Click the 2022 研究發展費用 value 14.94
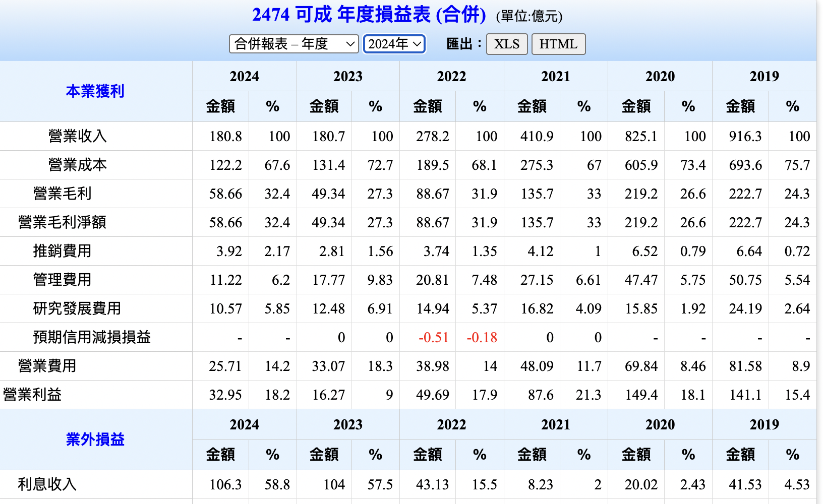823x504 pixels. tap(433, 308)
